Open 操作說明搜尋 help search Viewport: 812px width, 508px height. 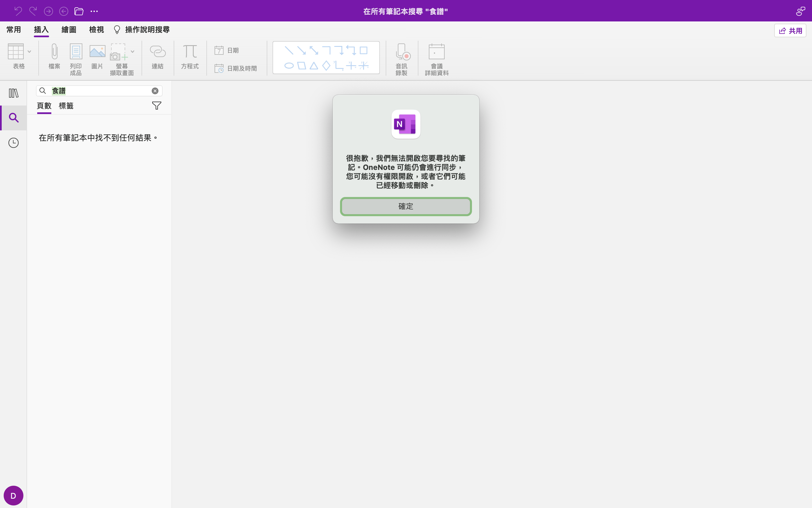coord(142,30)
